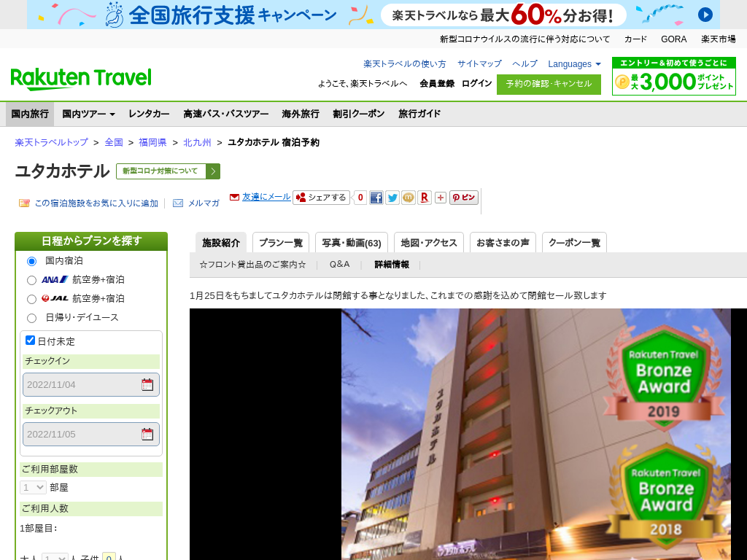This screenshot has height=560, width=747.
Task: Switch to the 写真・動画(63) tab
Action: 352,243
